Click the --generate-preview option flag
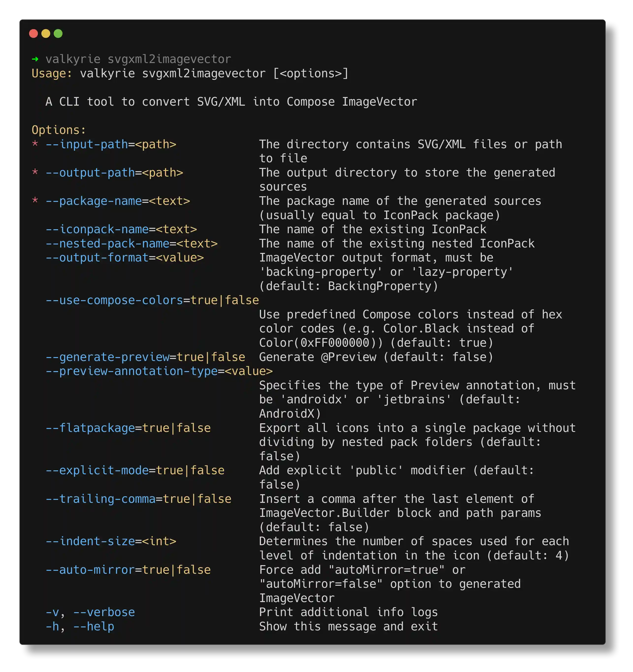Viewport: 633px width, 672px height. point(107,357)
